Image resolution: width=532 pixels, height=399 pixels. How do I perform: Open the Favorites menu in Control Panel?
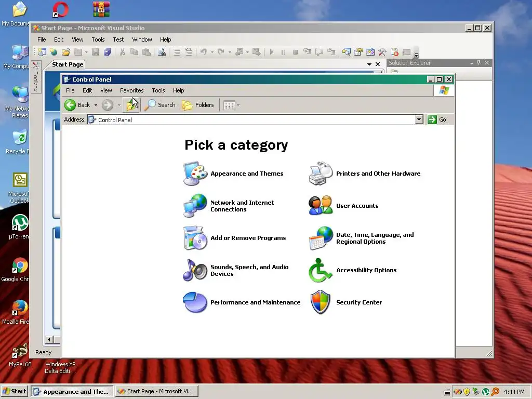(x=131, y=90)
